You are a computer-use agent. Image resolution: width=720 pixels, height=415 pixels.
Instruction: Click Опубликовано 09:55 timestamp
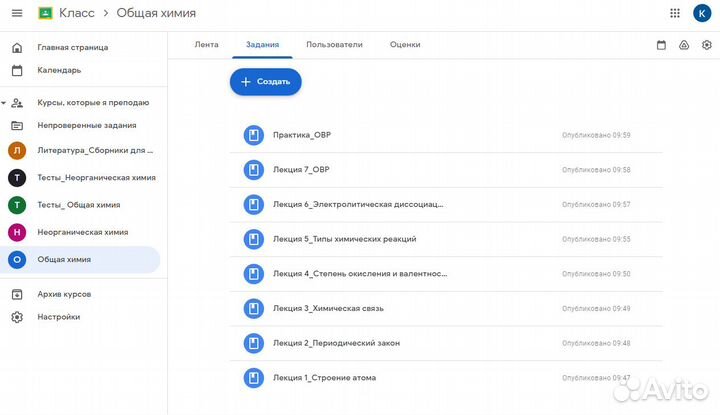click(x=596, y=239)
